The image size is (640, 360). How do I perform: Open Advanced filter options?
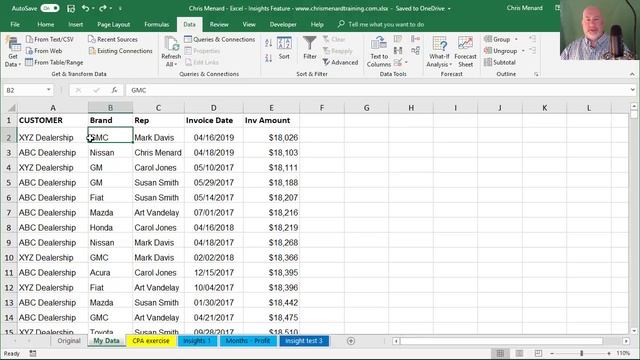(340, 62)
